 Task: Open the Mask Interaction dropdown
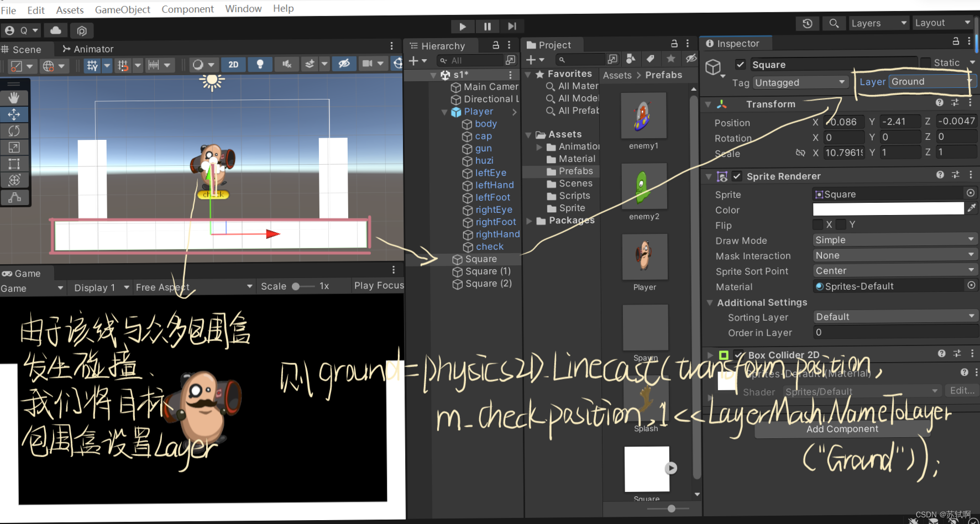pos(895,255)
